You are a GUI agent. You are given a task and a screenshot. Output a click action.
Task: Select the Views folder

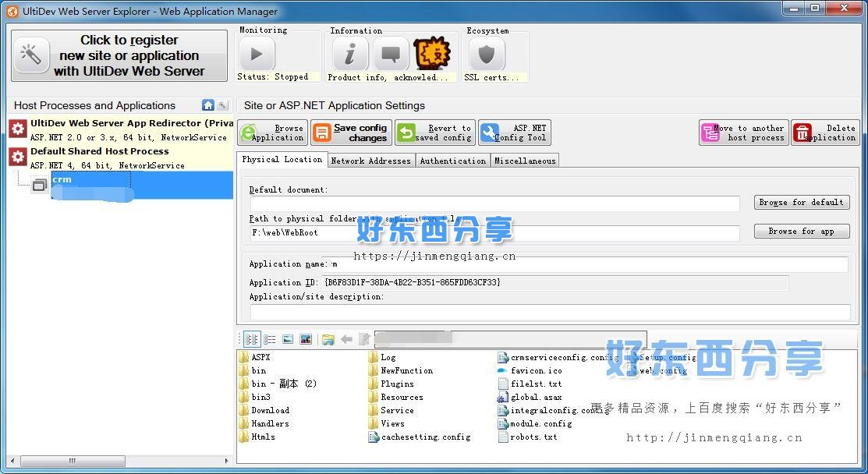(387, 423)
